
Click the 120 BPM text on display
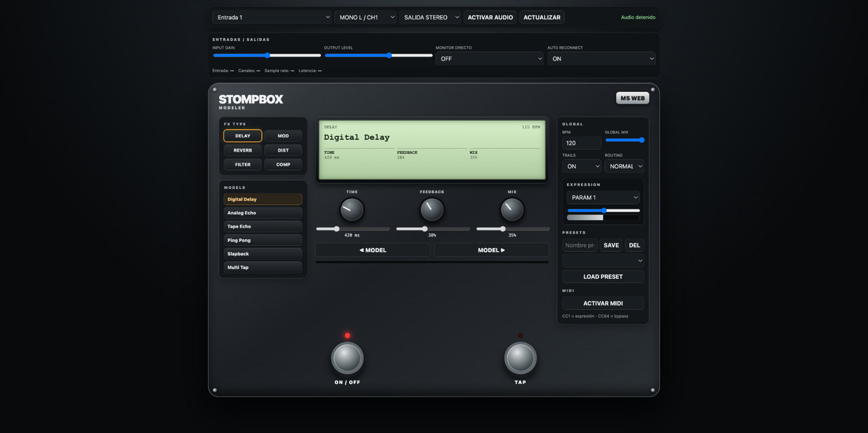[x=531, y=127]
